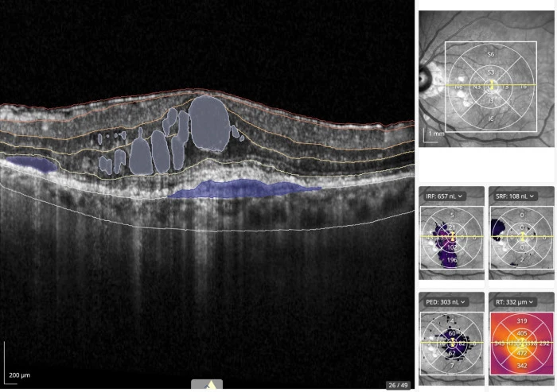Click the PED map value 82
Viewport: 557px width, 392px height.
click(462, 343)
